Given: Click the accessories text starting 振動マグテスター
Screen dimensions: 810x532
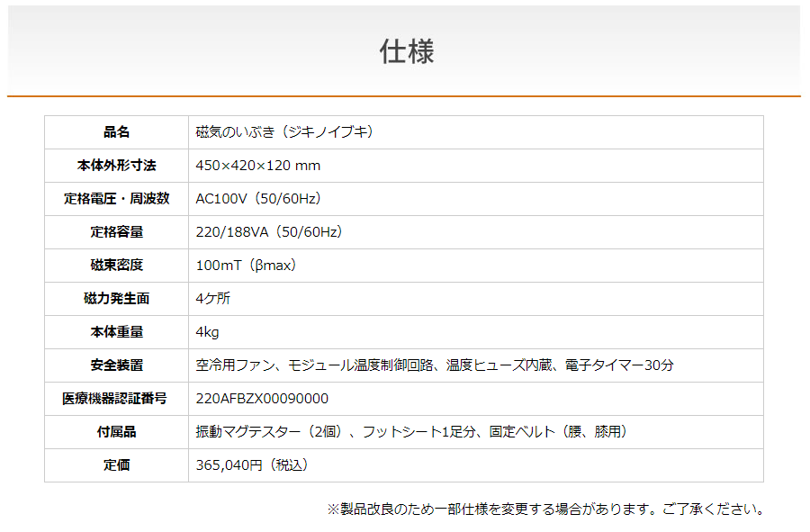Looking at the screenshot, I should (x=411, y=432).
